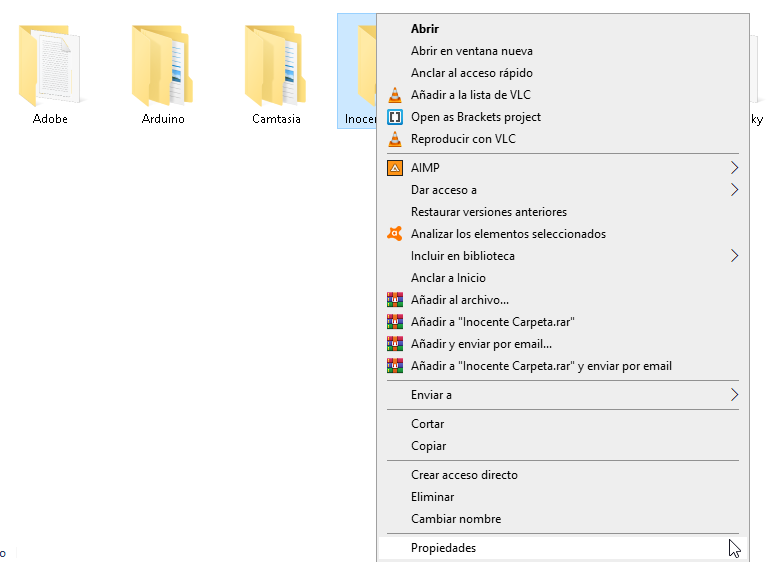Image resolution: width=768 pixels, height=562 pixels.
Task: Open the AIMP menu entry
Action: click(x=563, y=168)
